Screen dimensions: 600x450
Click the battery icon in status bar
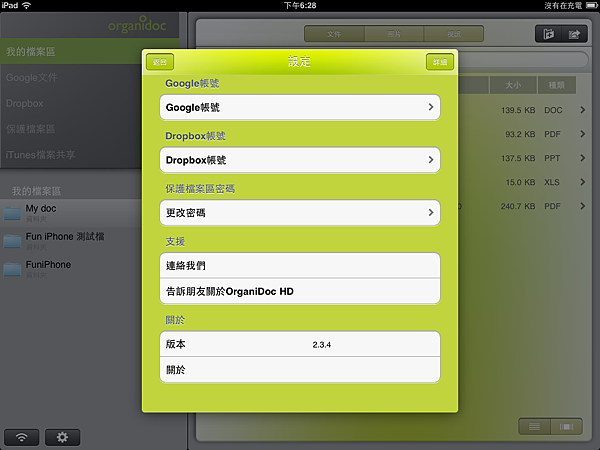pyautogui.click(x=591, y=5)
